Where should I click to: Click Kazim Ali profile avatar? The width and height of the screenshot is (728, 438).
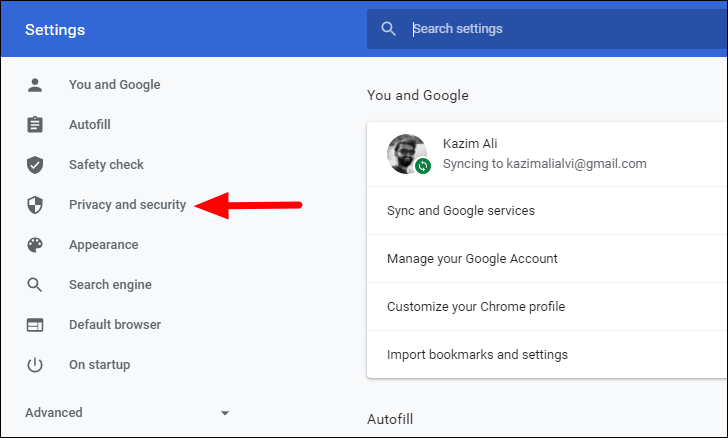pos(407,154)
